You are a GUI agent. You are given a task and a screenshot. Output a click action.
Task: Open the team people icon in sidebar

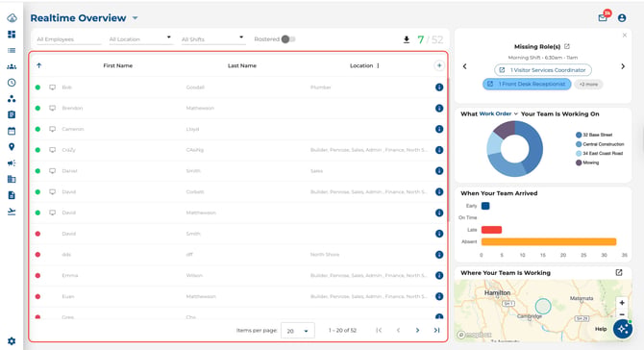point(12,66)
